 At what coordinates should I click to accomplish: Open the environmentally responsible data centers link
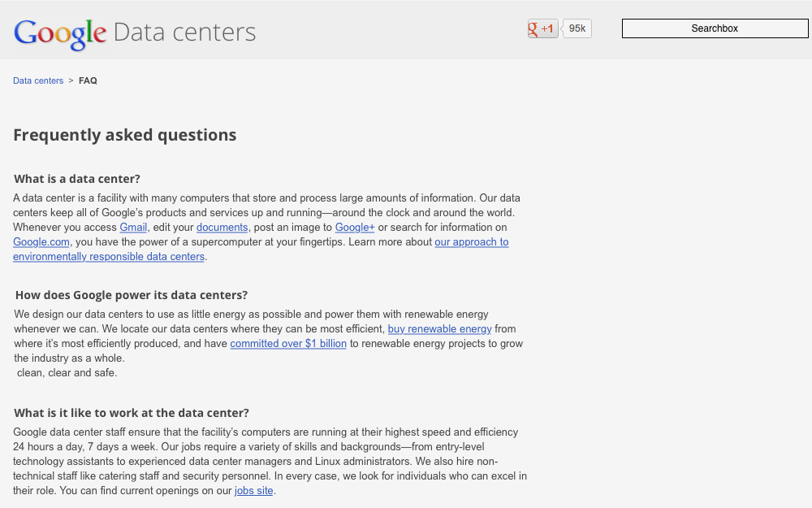pos(108,256)
